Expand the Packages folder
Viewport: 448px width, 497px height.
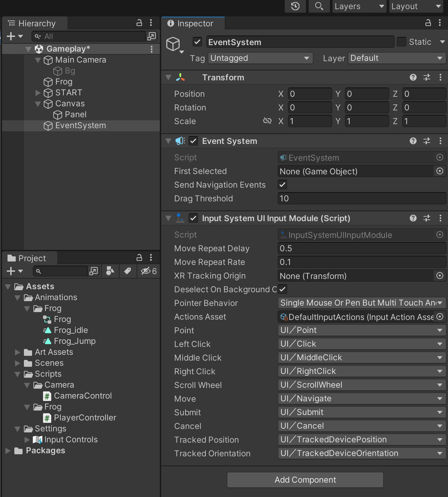(8, 451)
